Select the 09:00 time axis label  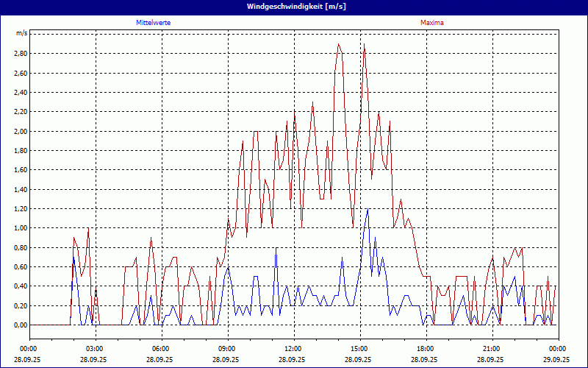227,348
